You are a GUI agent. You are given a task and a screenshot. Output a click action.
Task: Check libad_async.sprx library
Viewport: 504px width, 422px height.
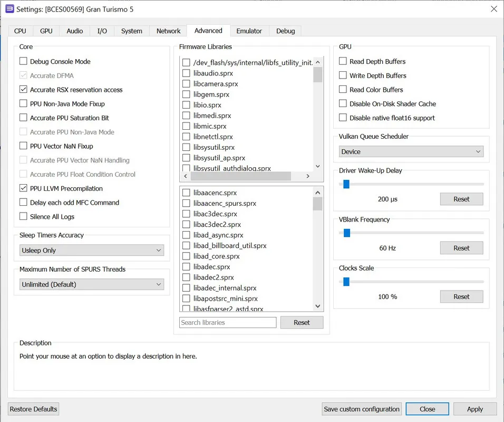[186, 235]
